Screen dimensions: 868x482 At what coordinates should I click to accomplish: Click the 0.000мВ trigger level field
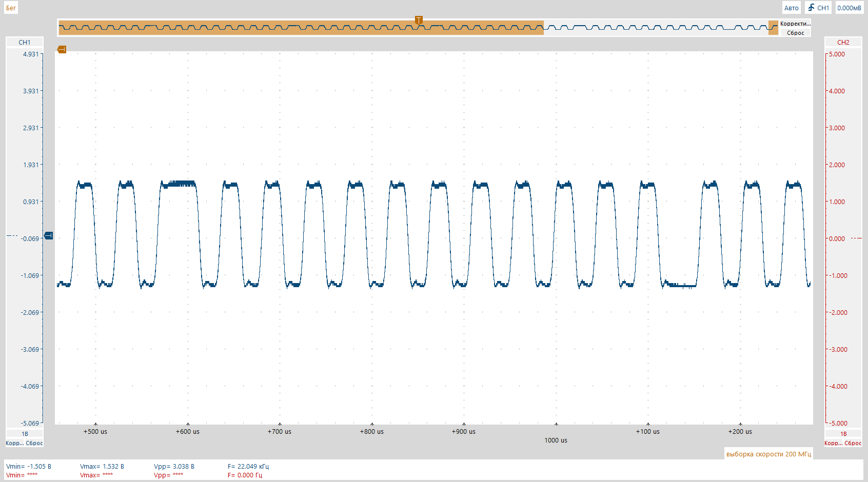849,8
